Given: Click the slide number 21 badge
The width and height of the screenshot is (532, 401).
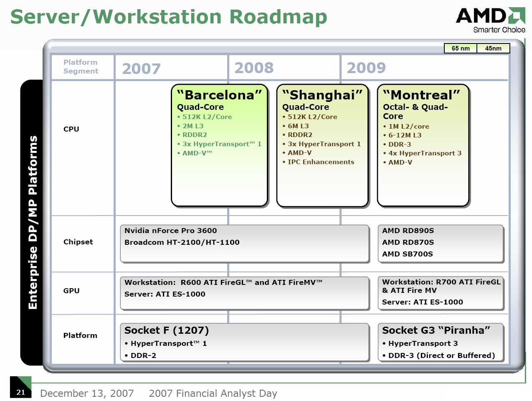Looking at the screenshot, I should tap(21, 388).
